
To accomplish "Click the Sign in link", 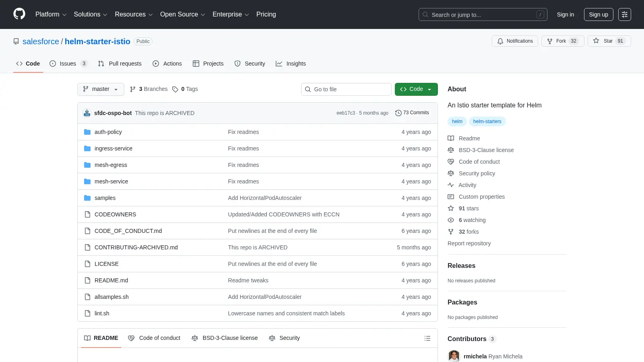I will [566, 14].
